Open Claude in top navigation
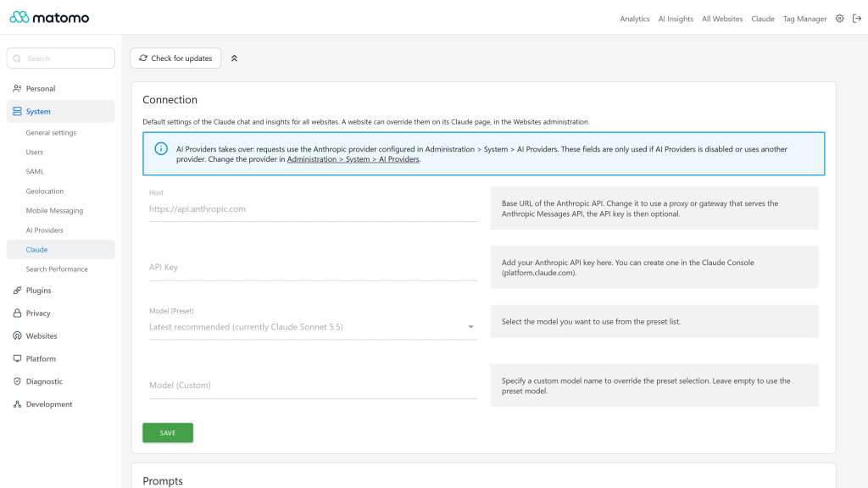This screenshot has height=488, width=868. tap(762, 19)
